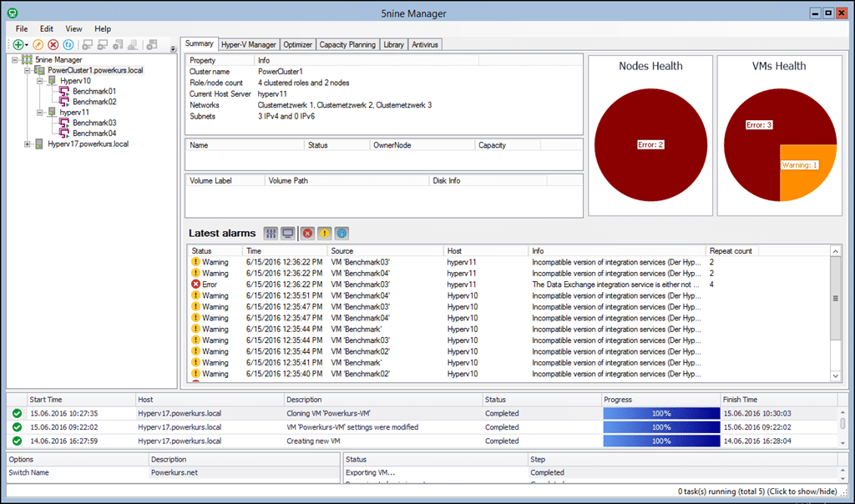Open the Help menu
This screenshot has width=855, height=504.
tap(103, 29)
